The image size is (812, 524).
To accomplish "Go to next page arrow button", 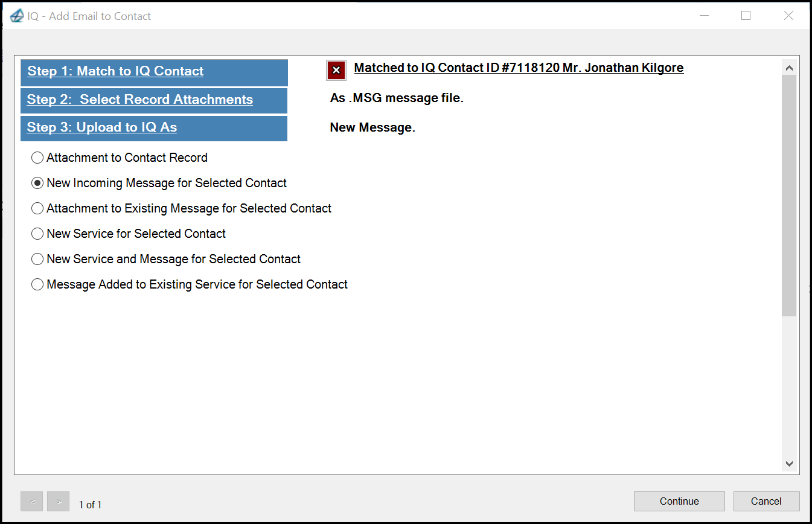I will pyautogui.click(x=59, y=502).
